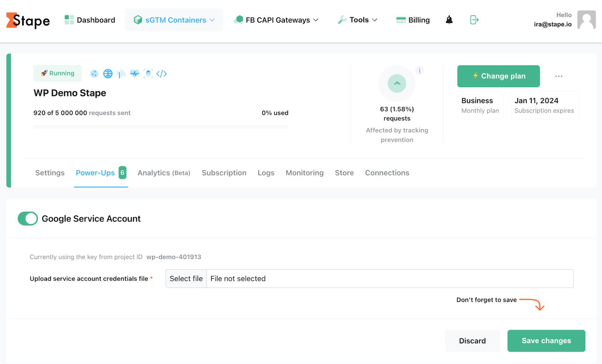The width and height of the screenshot is (602, 364).
Task: Click the project ID wp-demo-401913
Action: pyautogui.click(x=174, y=257)
